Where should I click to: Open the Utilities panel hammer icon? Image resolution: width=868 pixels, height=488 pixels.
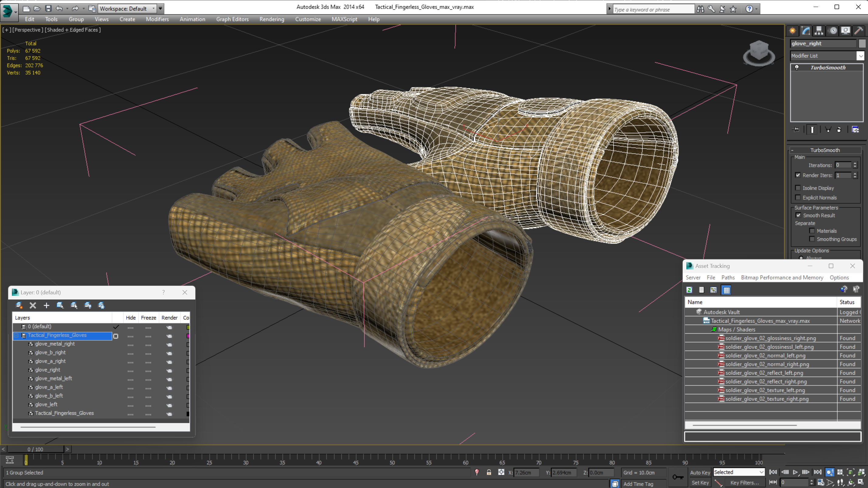859,31
